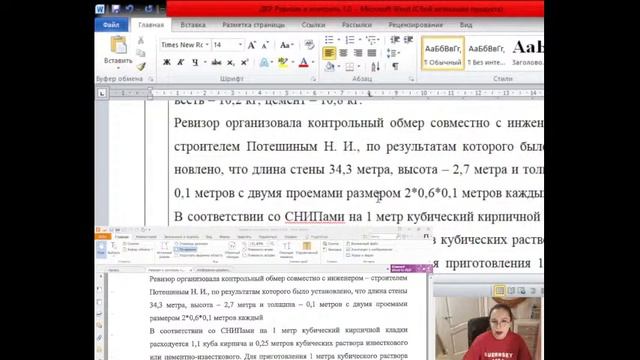
Task: Apply the Без интервала style
Action: tap(486, 53)
